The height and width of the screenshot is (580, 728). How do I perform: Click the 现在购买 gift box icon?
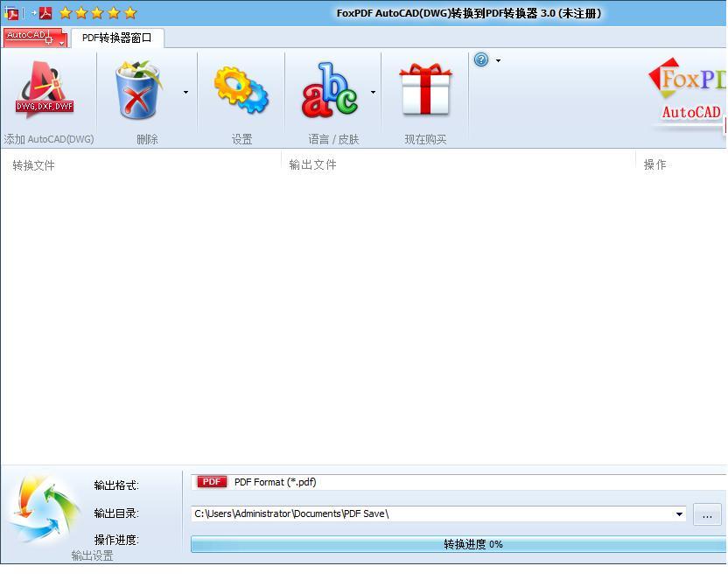coord(425,89)
